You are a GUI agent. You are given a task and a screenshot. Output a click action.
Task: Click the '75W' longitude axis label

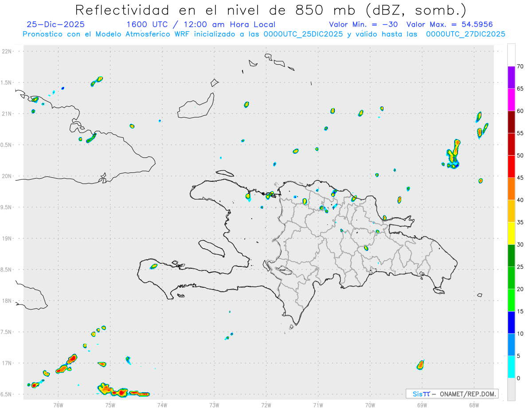click(x=110, y=405)
